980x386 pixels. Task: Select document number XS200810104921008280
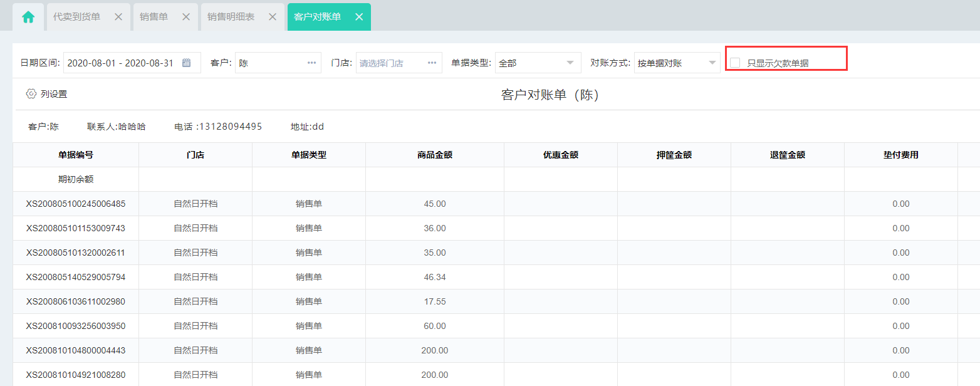point(76,375)
